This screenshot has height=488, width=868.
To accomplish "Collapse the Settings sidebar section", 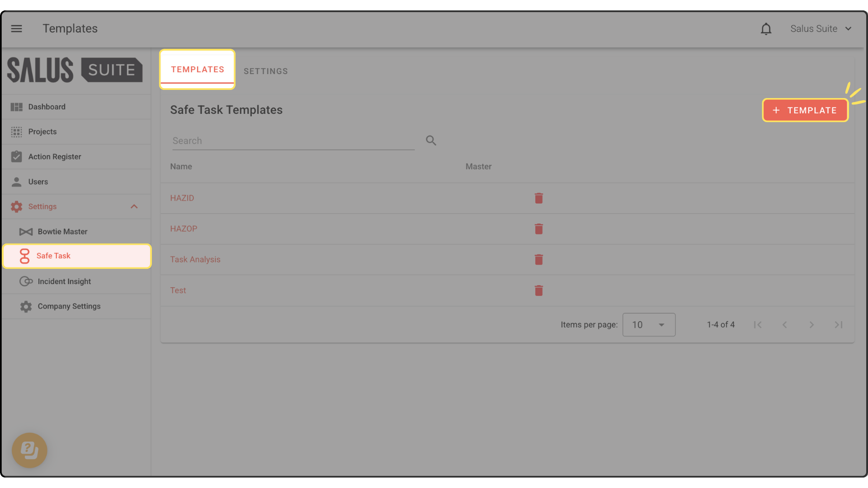I will pos(134,206).
